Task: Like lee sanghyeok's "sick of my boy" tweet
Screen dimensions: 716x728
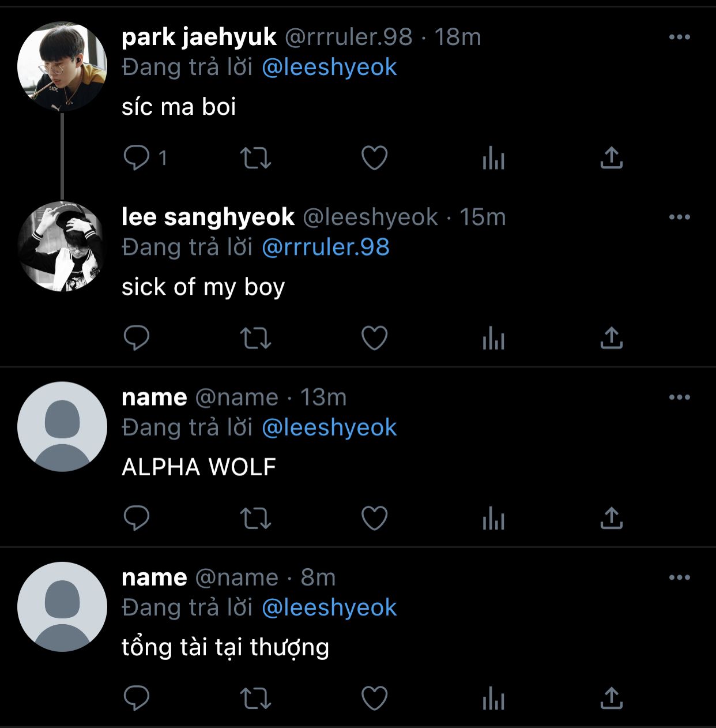Action: click(374, 338)
